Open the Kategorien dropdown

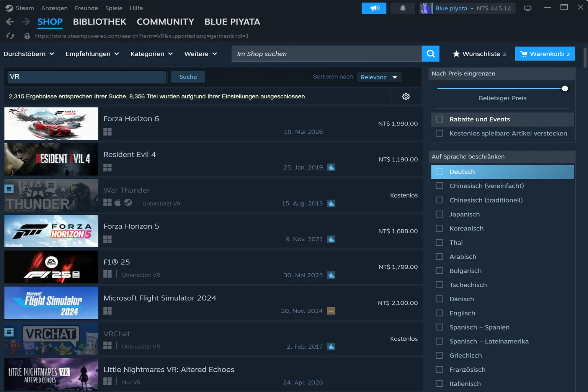point(152,54)
